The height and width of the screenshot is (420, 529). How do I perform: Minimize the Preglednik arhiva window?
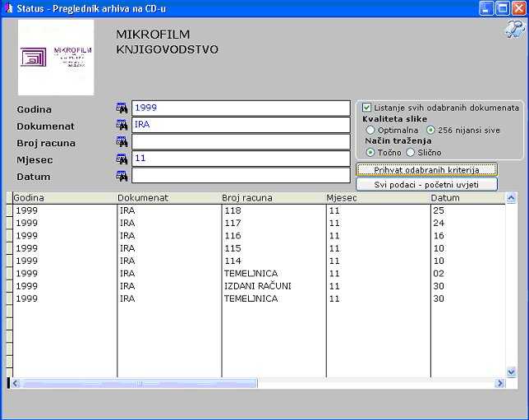coord(486,8)
